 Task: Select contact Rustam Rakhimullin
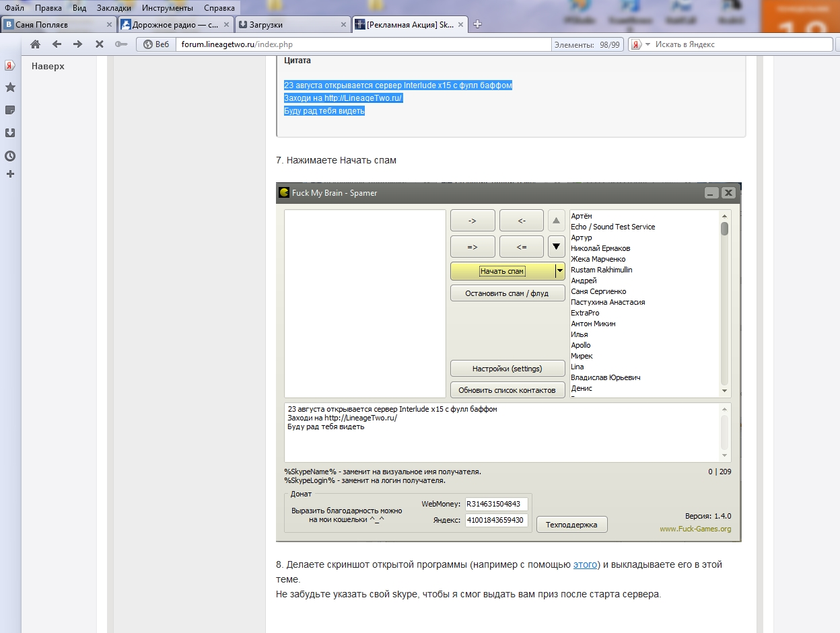[x=601, y=270]
